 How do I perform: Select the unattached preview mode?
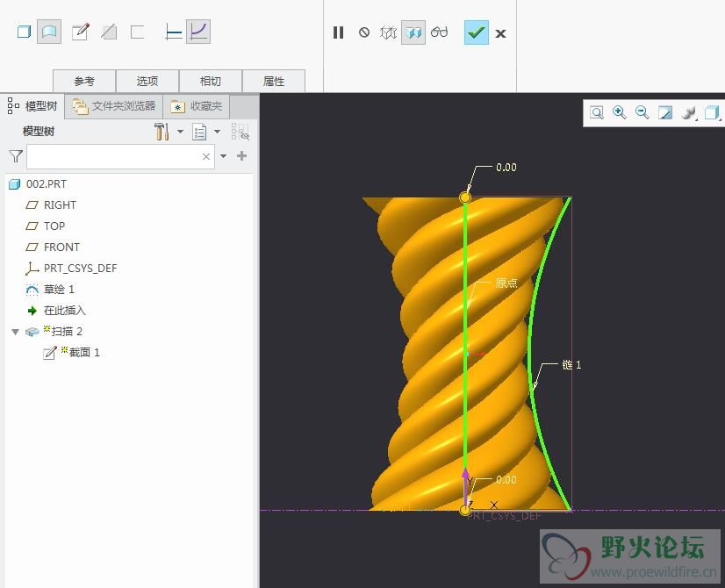[388, 32]
